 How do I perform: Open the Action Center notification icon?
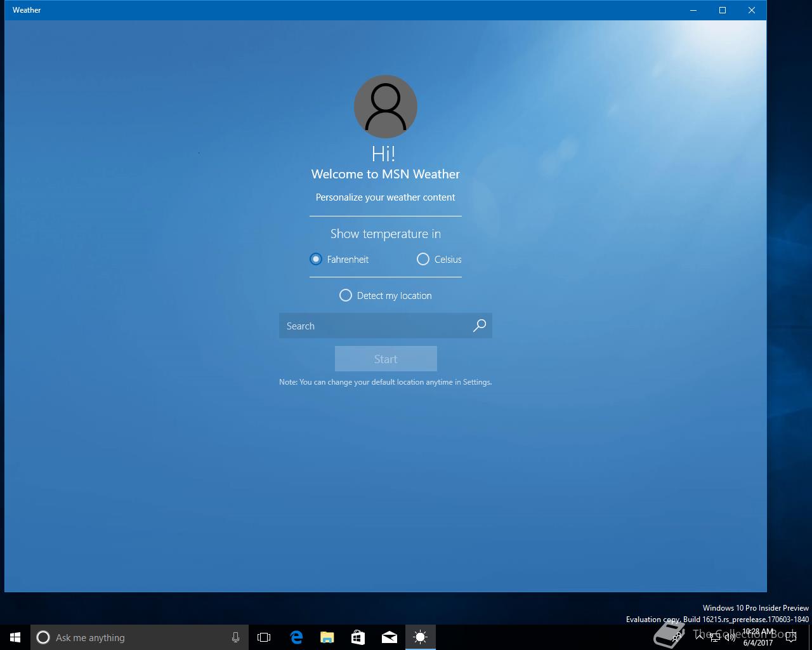[790, 637]
